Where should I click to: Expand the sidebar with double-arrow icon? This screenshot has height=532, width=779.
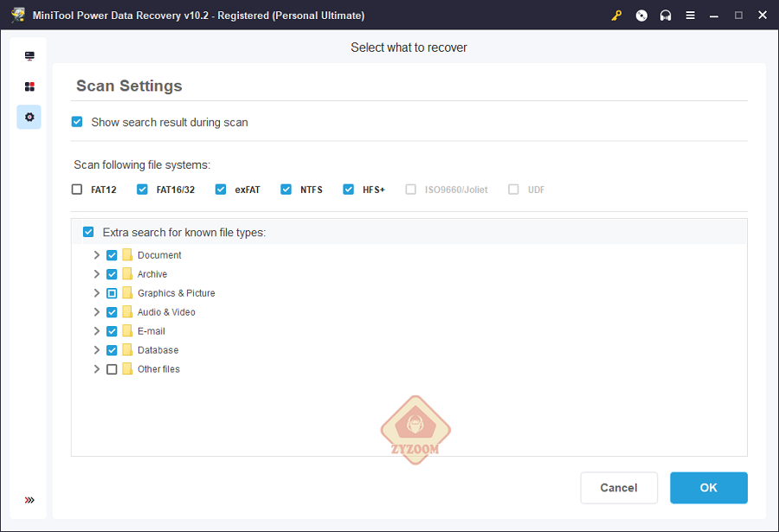pyautogui.click(x=29, y=500)
